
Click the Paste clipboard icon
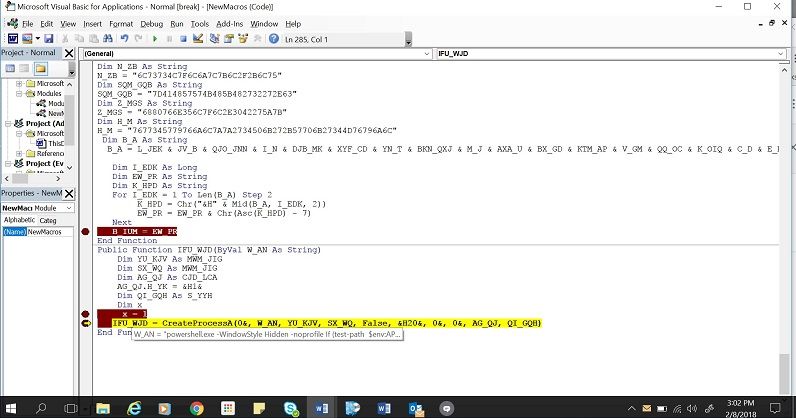click(x=93, y=39)
